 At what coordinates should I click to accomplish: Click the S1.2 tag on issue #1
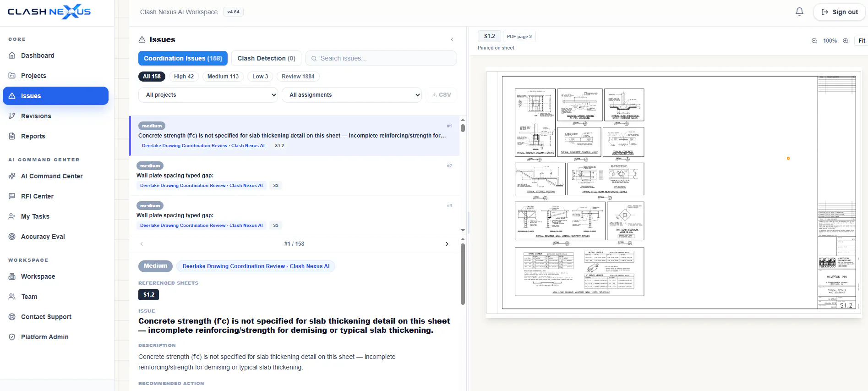[279, 146]
